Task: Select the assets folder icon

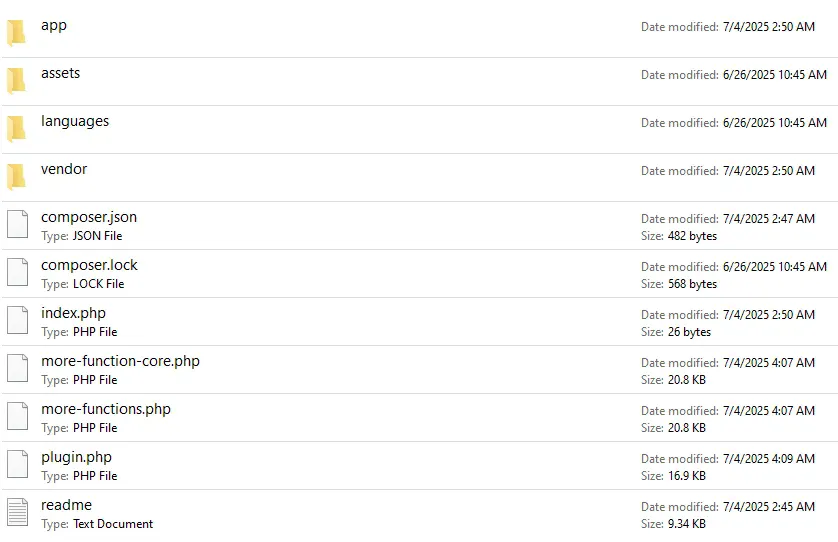Action: pyautogui.click(x=17, y=80)
